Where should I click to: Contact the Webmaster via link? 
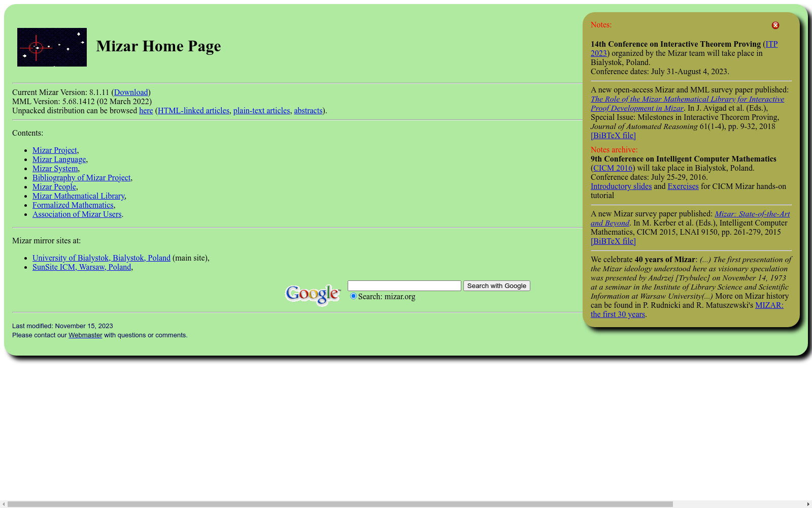coord(85,335)
